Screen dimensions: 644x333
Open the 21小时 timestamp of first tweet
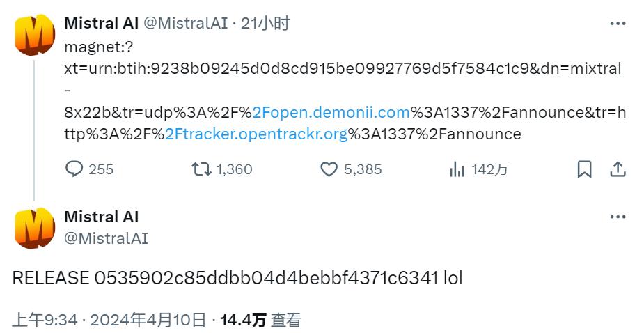click(265, 23)
